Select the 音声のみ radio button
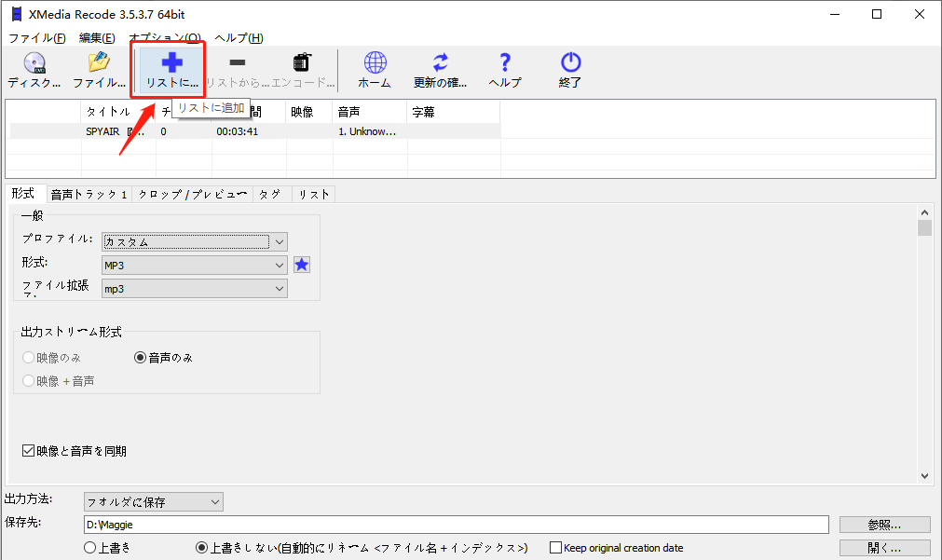Screen dimensions: 942x560 click(141, 356)
